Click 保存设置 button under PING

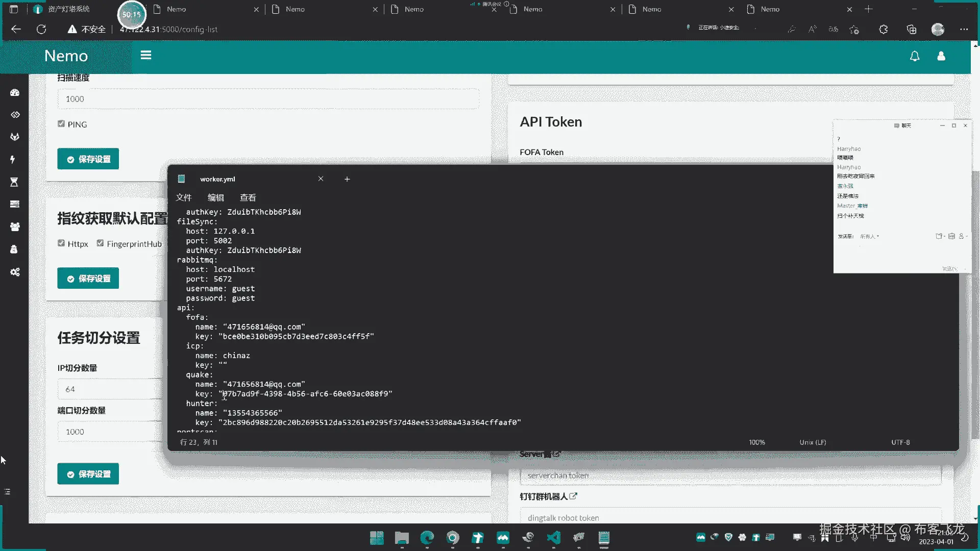tap(88, 159)
